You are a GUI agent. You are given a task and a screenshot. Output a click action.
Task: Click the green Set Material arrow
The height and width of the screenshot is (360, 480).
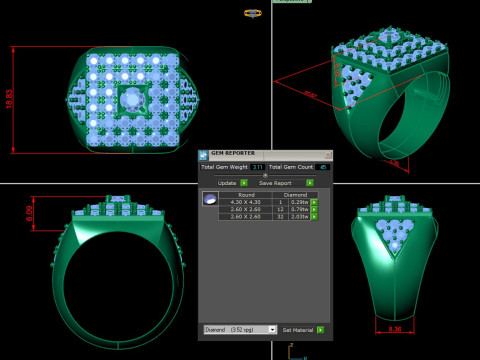point(320,330)
